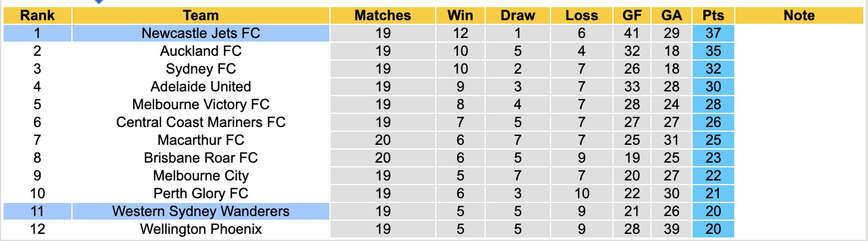This screenshot has height=241, width=868.
Task: Select Auckland FC in the table
Action: [x=201, y=51]
